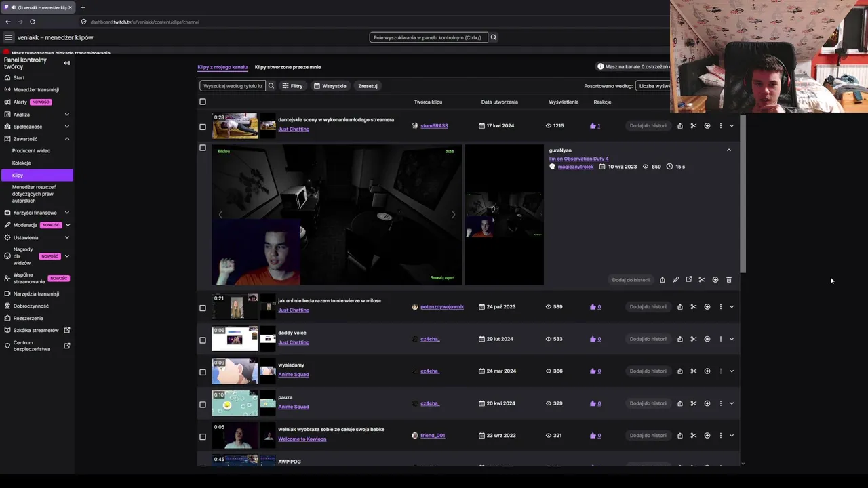Click the control panel search field

point(429,37)
